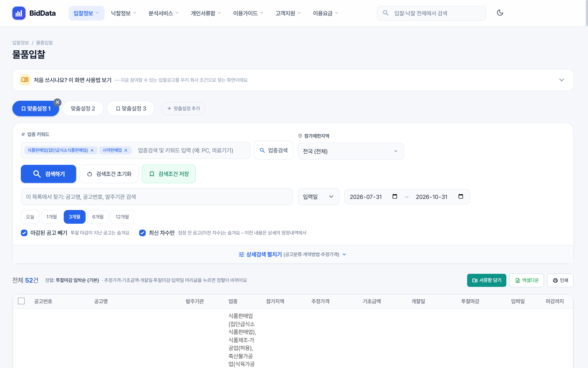
Task: Focus the 업종검색 및 키워드 입력 field
Action: coord(191,150)
